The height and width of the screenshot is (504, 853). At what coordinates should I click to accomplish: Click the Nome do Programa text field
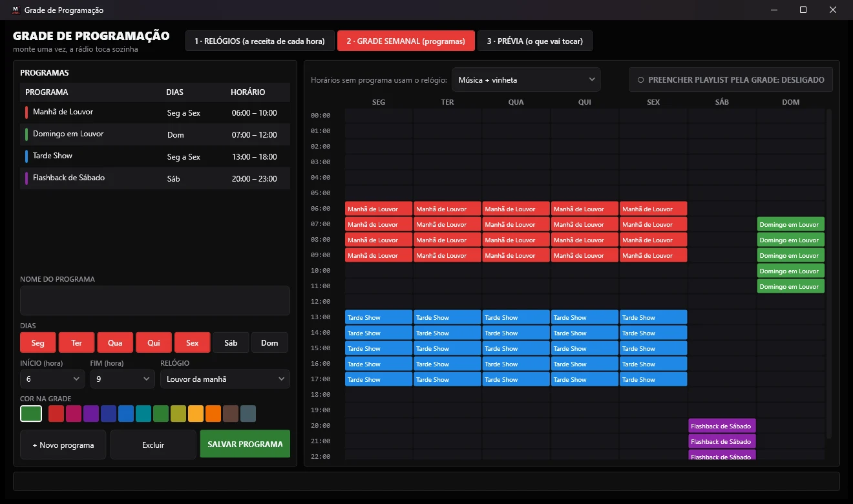[x=155, y=300]
